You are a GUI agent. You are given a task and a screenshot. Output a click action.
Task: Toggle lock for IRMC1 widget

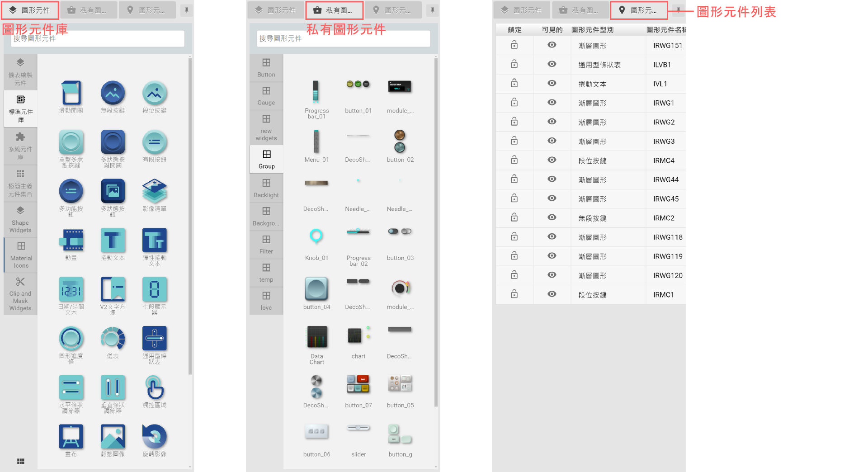[514, 294]
